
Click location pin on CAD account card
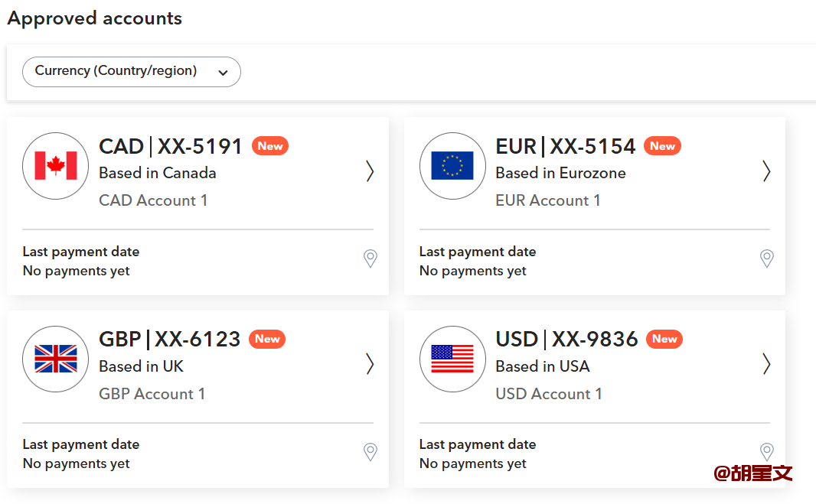370,259
